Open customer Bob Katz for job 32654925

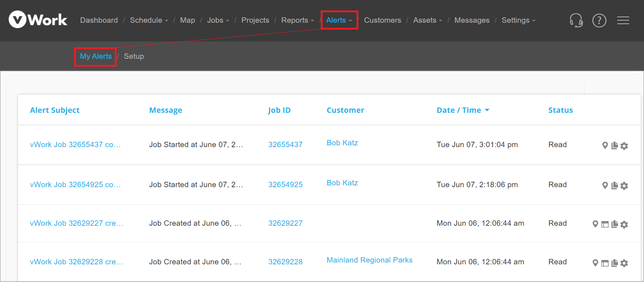pyautogui.click(x=342, y=183)
